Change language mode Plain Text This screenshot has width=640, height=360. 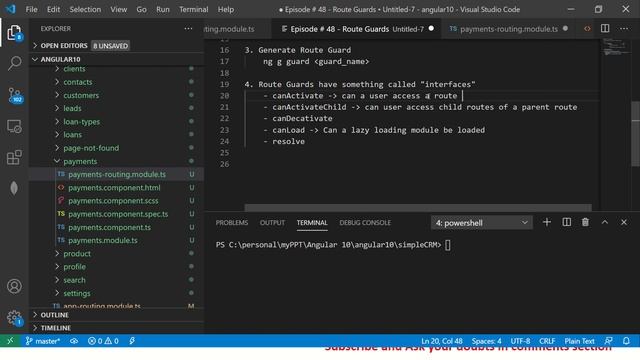(580, 341)
